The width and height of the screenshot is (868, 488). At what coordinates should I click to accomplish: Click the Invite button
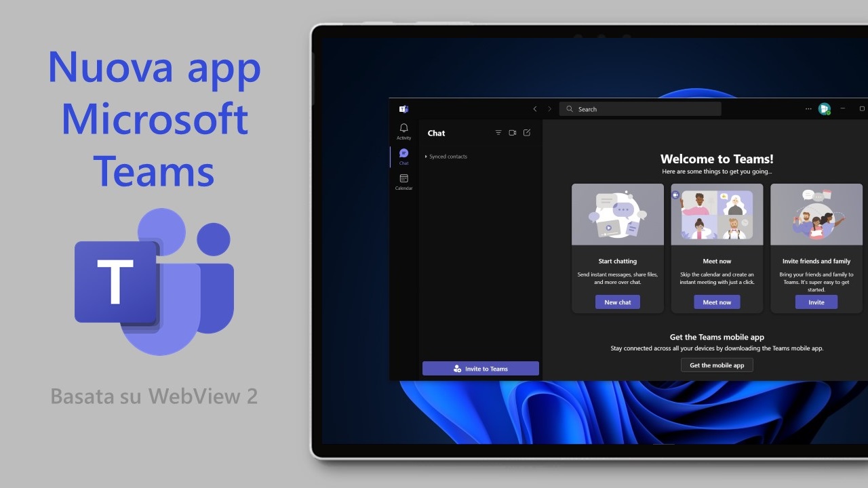tap(816, 302)
